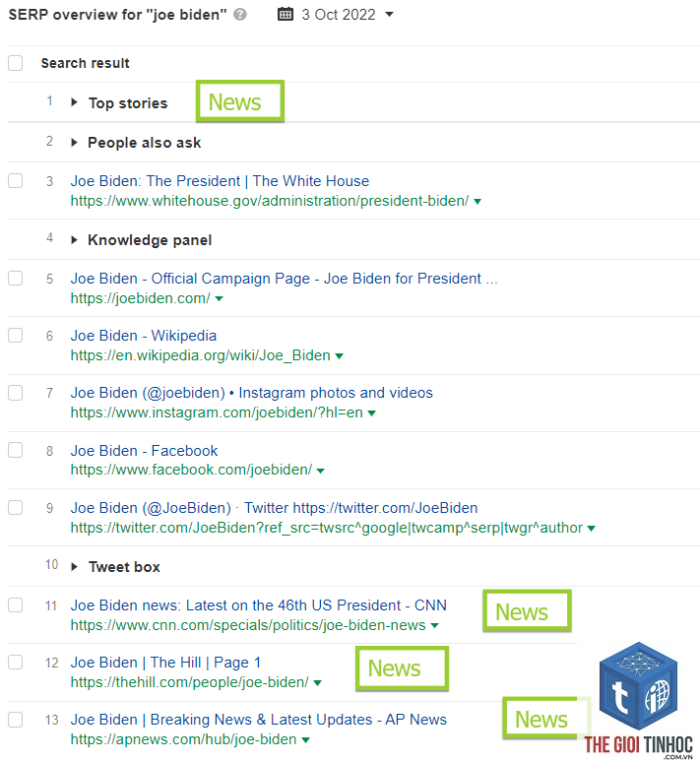Open the date dropdown arrow after 3 Oct 2022
The height and width of the screenshot is (762, 700).
[389, 15]
